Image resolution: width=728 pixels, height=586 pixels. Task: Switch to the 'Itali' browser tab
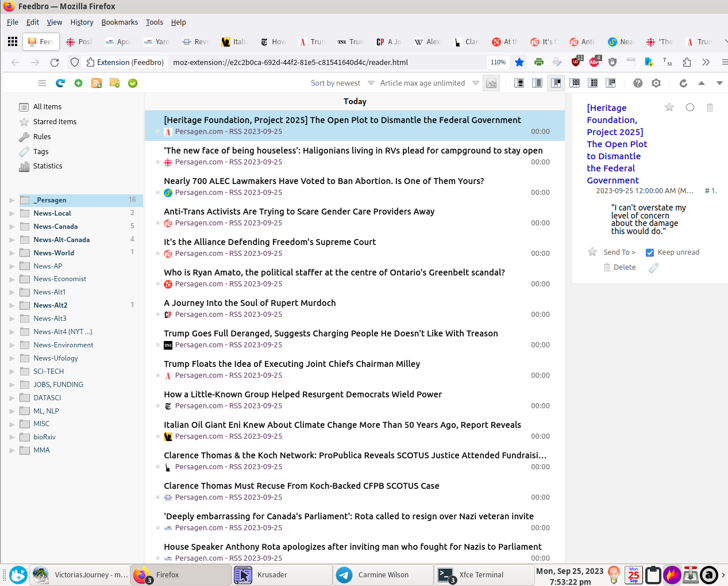[234, 42]
